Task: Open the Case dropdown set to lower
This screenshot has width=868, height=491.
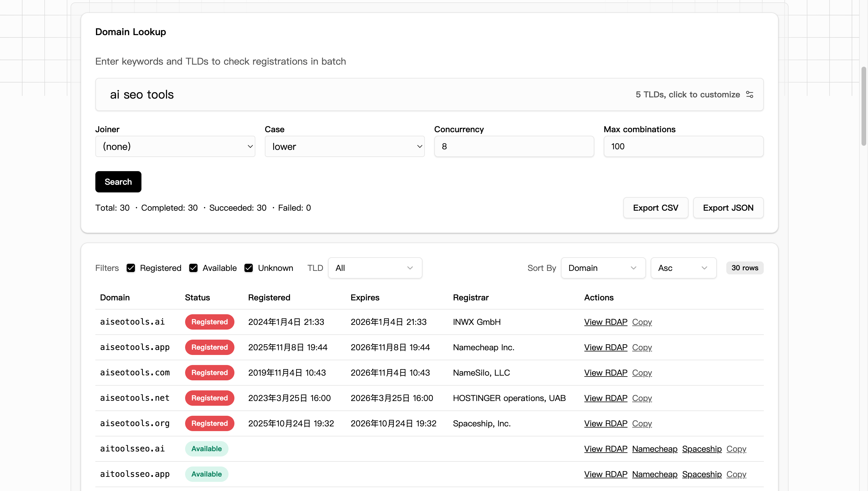Action: [x=345, y=146]
